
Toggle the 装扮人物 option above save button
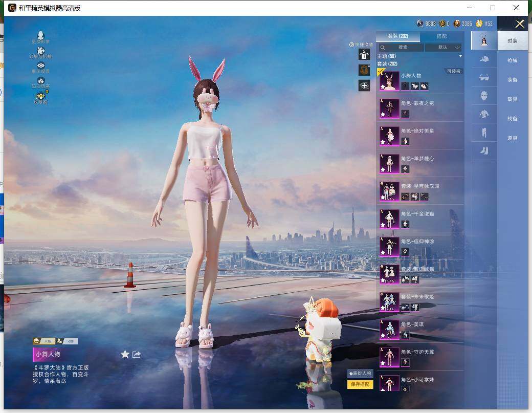360,374
